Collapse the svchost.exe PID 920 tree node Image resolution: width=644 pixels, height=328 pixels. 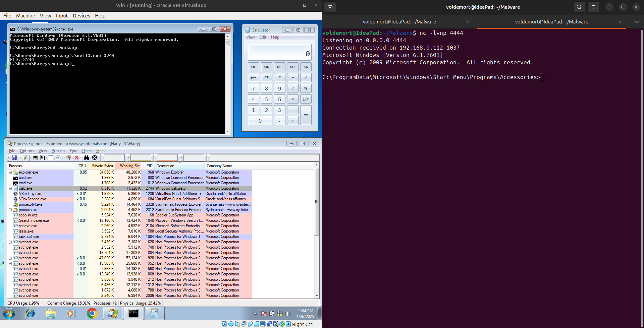click(10, 258)
